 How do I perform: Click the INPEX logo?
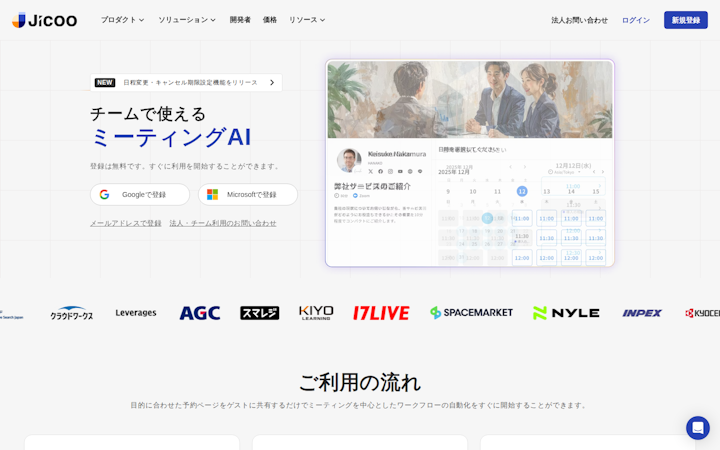642,313
